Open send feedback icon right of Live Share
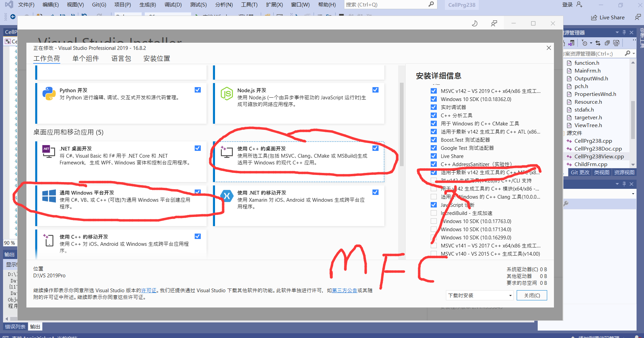 coord(638,17)
